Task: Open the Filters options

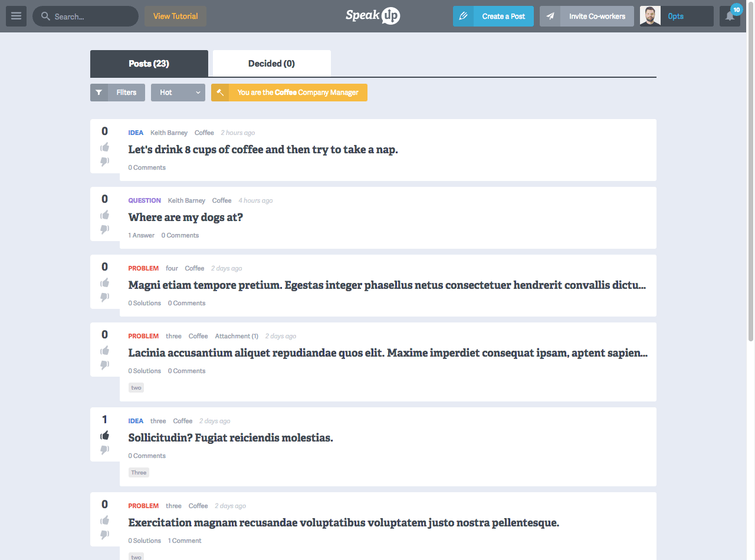Action: tap(126, 93)
